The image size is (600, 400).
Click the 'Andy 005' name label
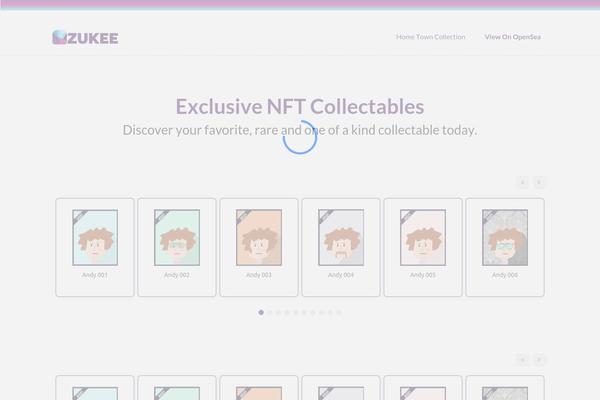coord(423,275)
